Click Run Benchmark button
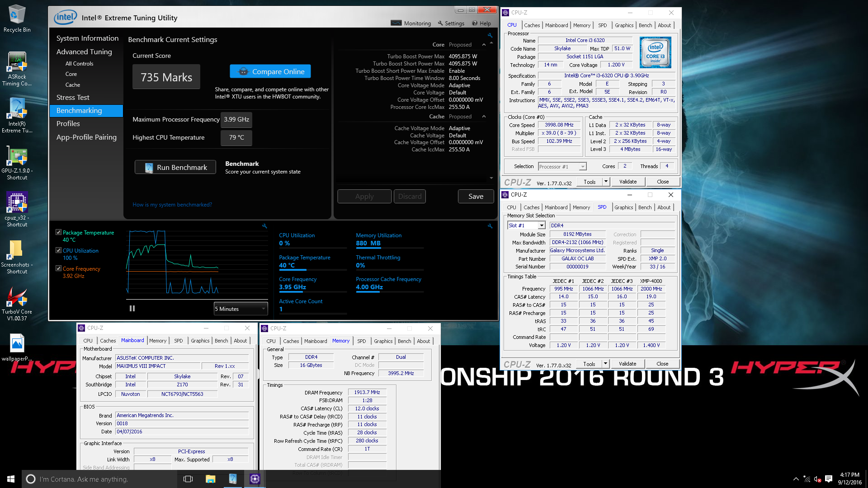Screen dimensions: 868x488 coord(175,167)
